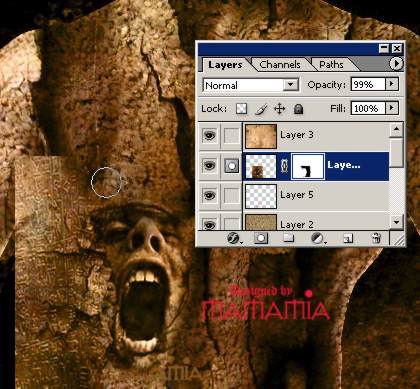420x389 pixels.
Task: Click the Delete layer trash icon
Action: 376,238
